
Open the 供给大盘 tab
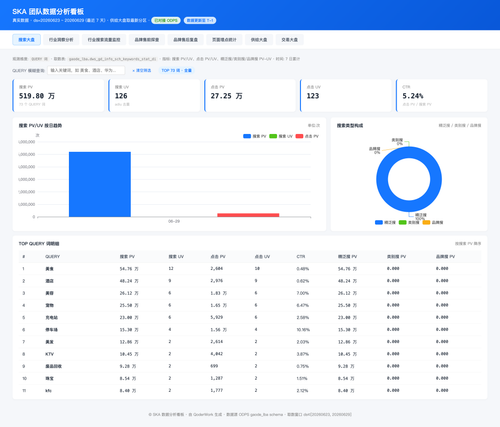pos(259,40)
